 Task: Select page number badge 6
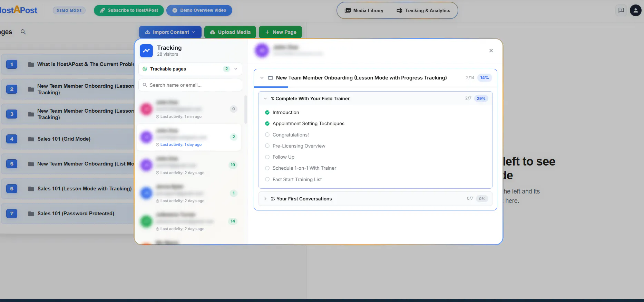point(12,189)
